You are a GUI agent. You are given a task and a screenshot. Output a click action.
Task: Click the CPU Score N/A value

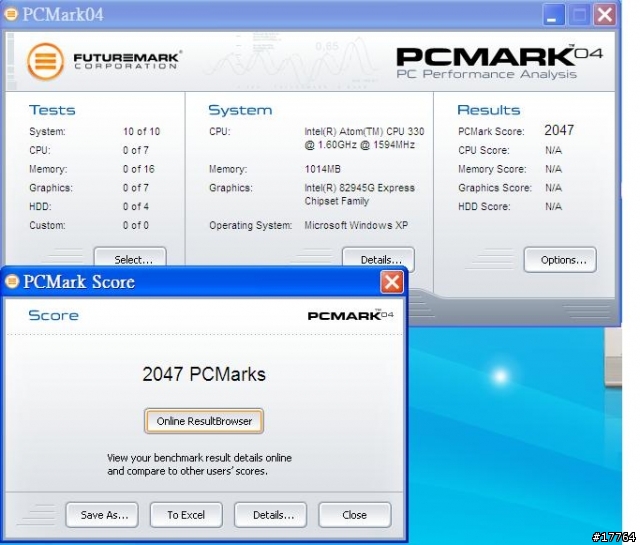(553, 150)
